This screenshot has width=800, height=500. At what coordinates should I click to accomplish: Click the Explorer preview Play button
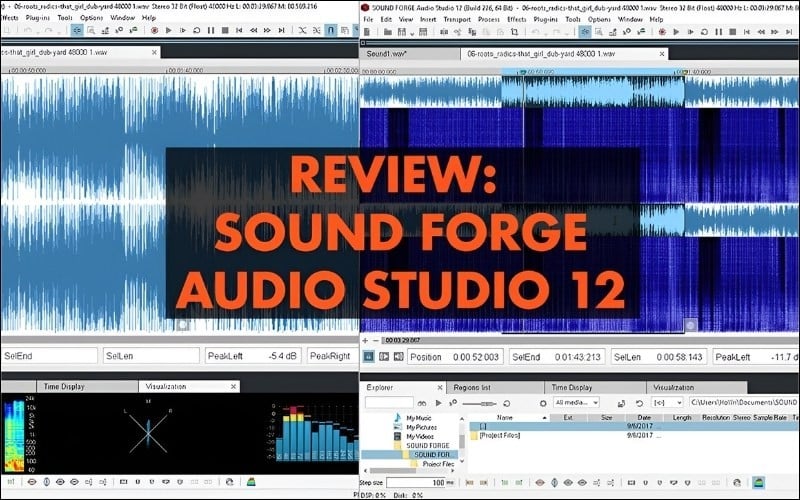point(438,403)
